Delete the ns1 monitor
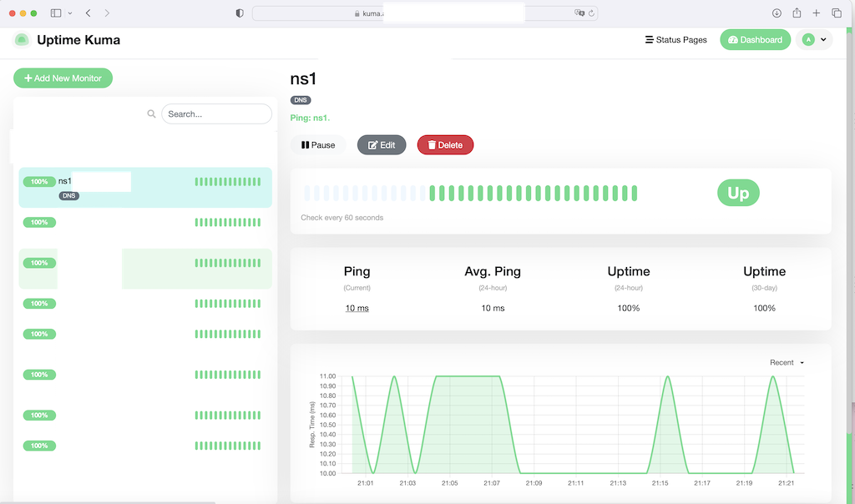855x504 pixels. pos(446,145)
